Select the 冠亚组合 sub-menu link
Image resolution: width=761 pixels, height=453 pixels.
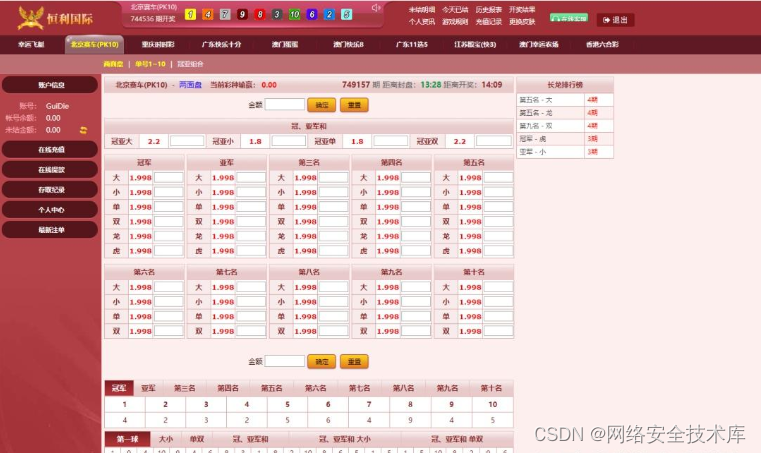pos(190,64)
